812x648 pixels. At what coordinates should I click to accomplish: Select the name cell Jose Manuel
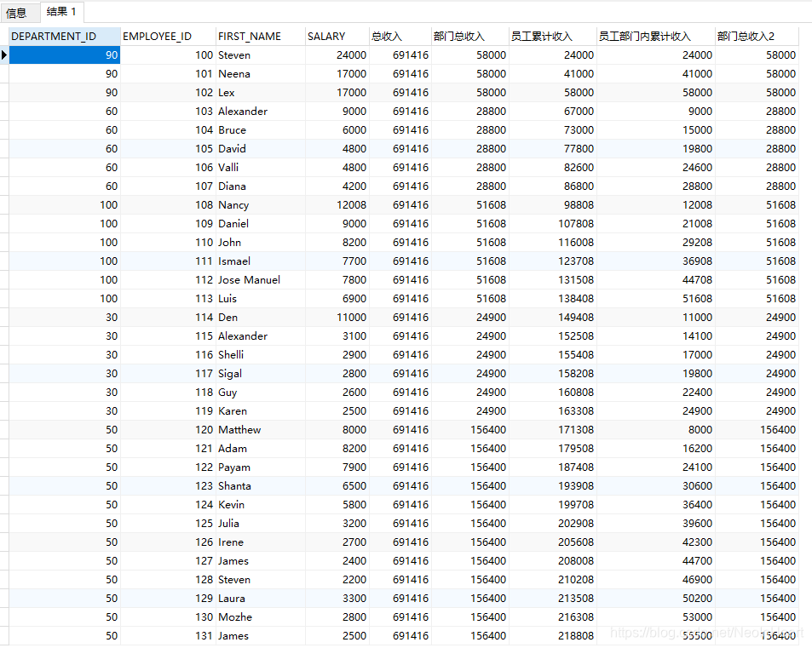(x=261, y=279)
